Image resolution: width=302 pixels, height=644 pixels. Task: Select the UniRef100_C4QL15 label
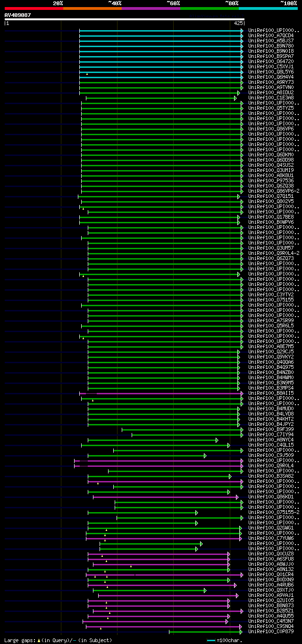click(271, 445)
